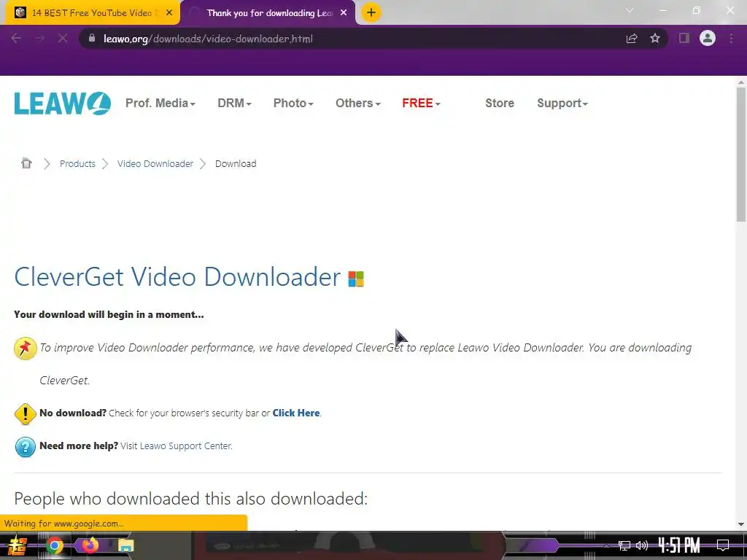View site security lock info
Viewport: 747px width, 560px height.
pos(92,38)
